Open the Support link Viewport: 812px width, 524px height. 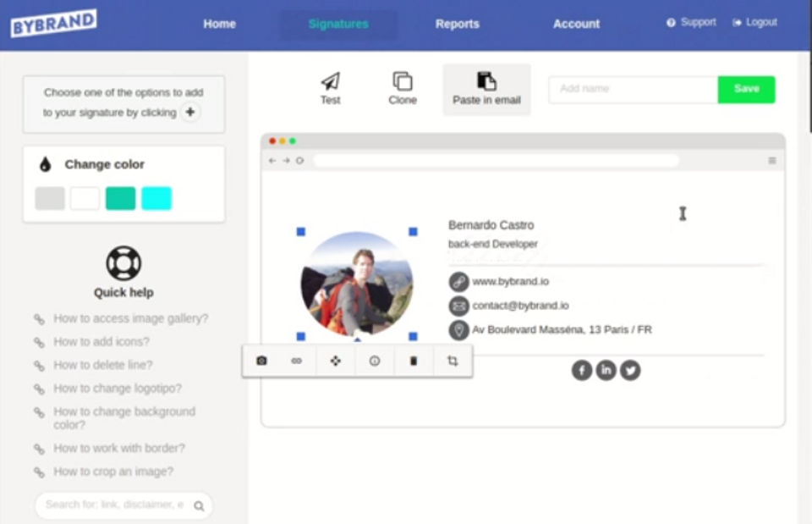(691, 22)
